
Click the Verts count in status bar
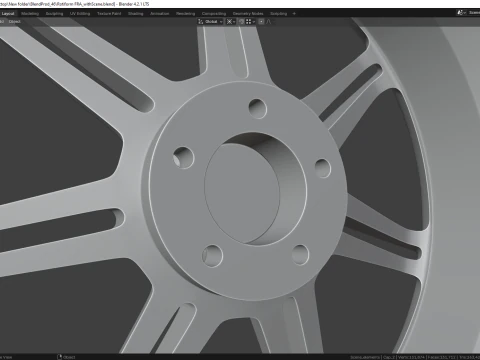[x=411, y=357]
